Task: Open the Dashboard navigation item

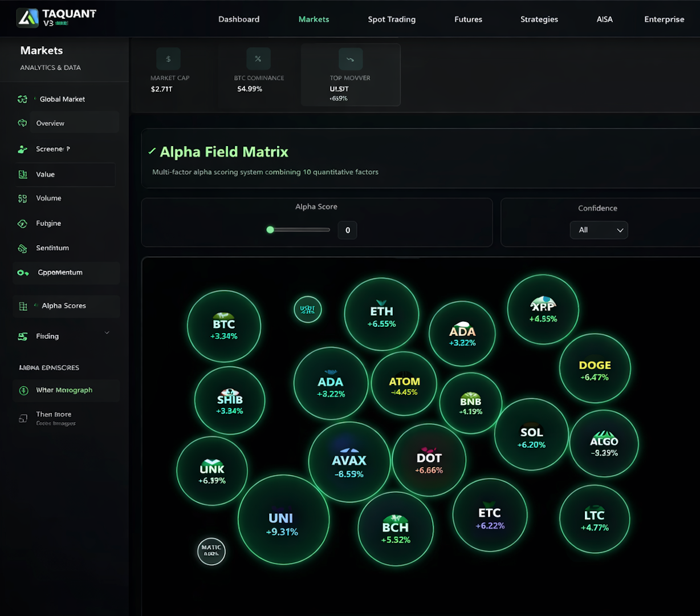Action: pos(239,19)
